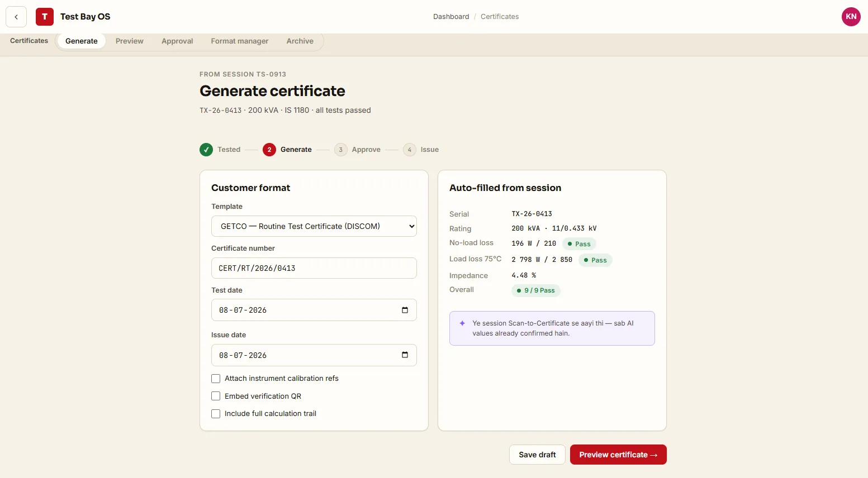Click the Test Bay OS title text
The width and height of the screenshot is (868, 478).
86,17
